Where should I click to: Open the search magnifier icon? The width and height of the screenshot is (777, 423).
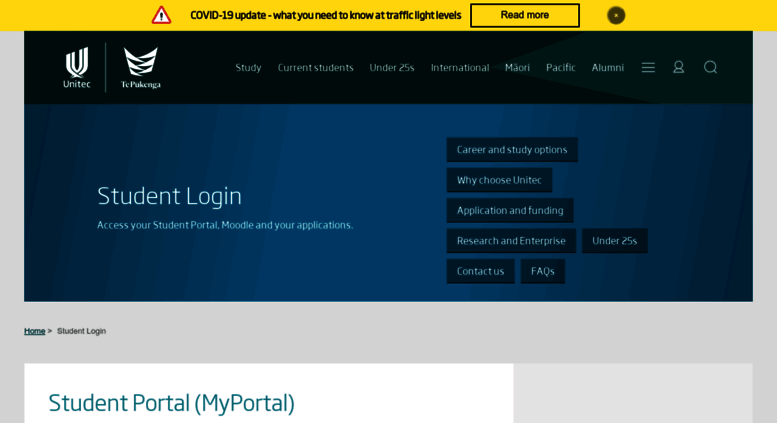pos(710,67)
